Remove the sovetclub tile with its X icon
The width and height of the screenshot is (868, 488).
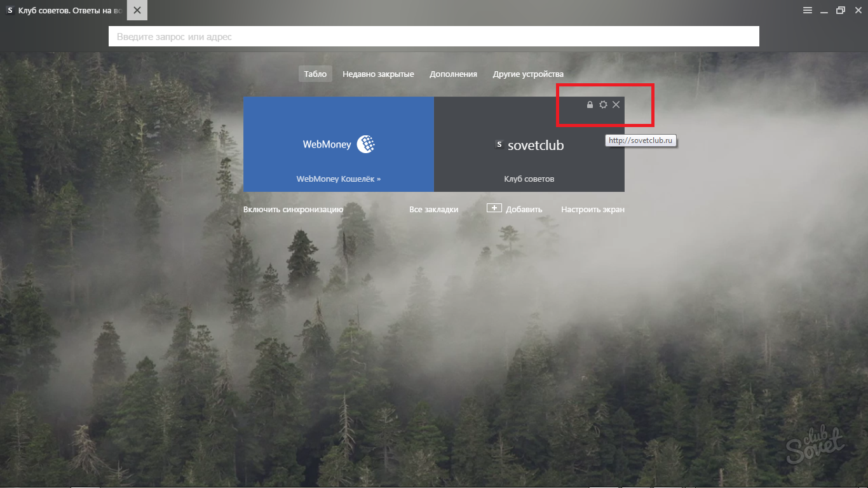tap(616, 105)
